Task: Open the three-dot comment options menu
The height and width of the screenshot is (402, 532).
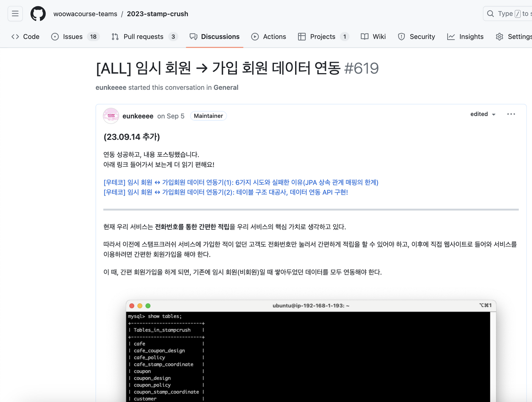Action: pos(511,114)
